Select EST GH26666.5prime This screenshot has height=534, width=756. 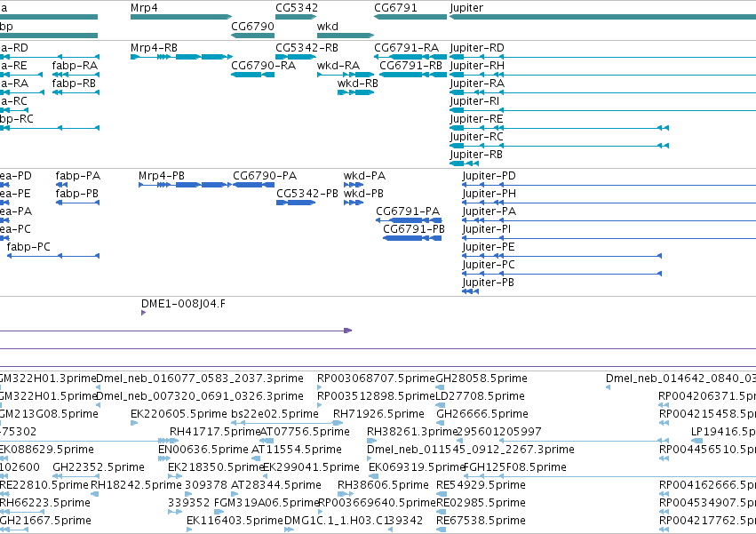(x=482, y=414)
